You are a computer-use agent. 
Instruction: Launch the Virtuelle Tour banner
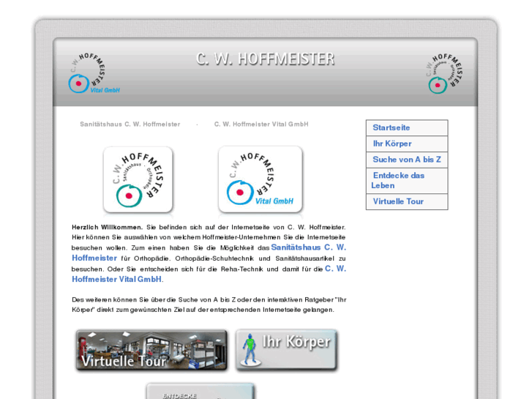(x=151, y=350)
